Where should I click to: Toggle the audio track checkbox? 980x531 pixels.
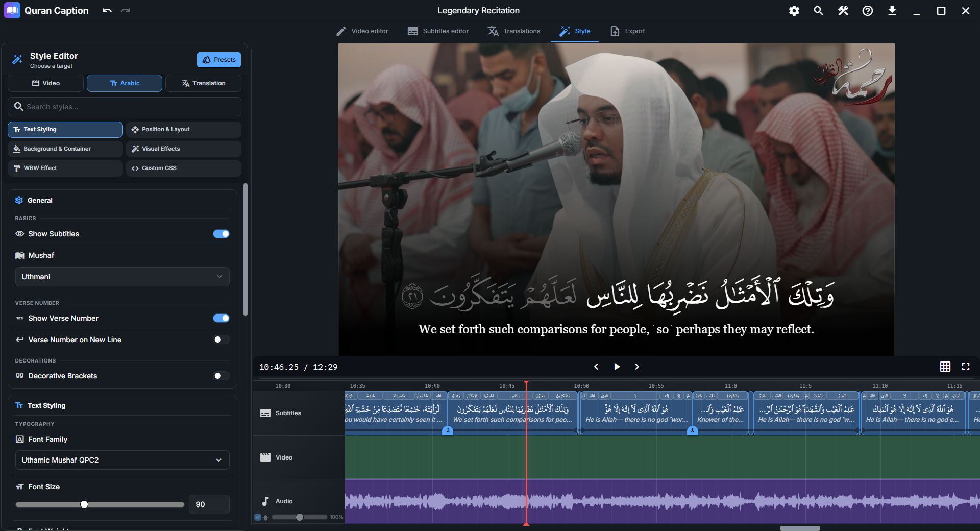tap(258, 517)
